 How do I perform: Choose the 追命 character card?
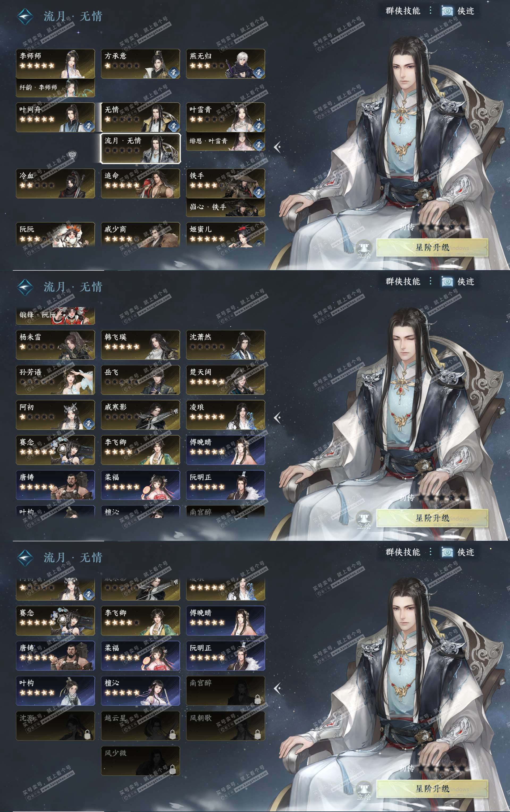[141, 183]
